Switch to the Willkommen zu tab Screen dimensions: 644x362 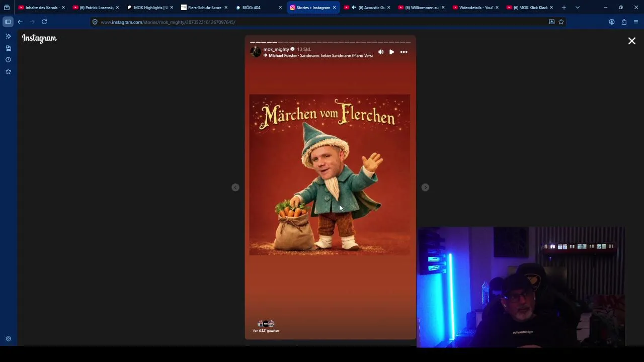(421, 8)
